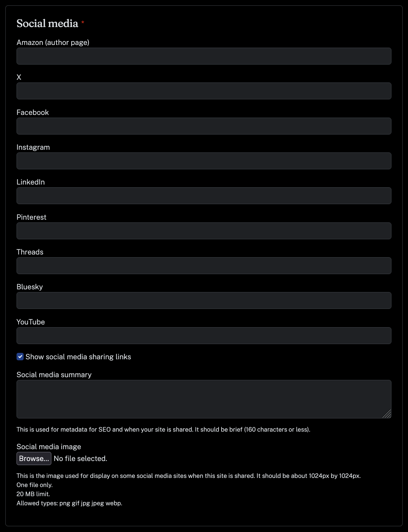This screenshot has height=532, width=408.
Task: Click into the Instagram text field
Action: (204, 161)
